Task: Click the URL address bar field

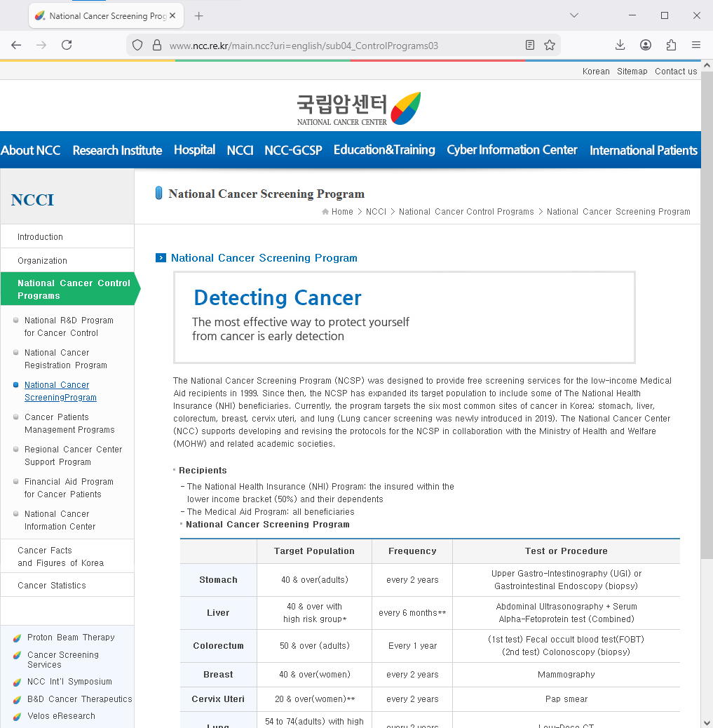Action: coord(337,46)
